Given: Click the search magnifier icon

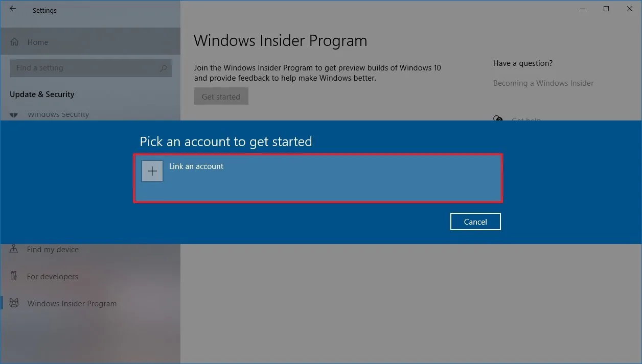Looking at the screenshot, I should coord(164,68).
